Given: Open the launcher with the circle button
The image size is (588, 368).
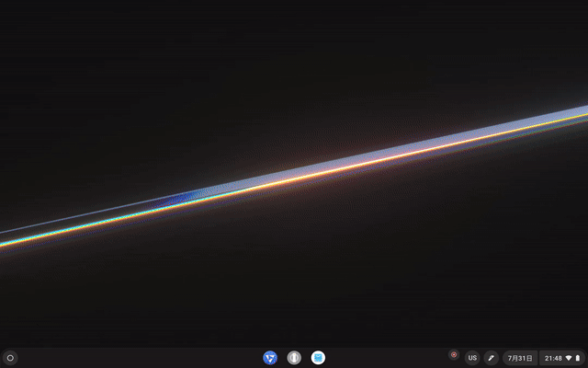Looking at the screenshot, I should (x=10, y=357).
